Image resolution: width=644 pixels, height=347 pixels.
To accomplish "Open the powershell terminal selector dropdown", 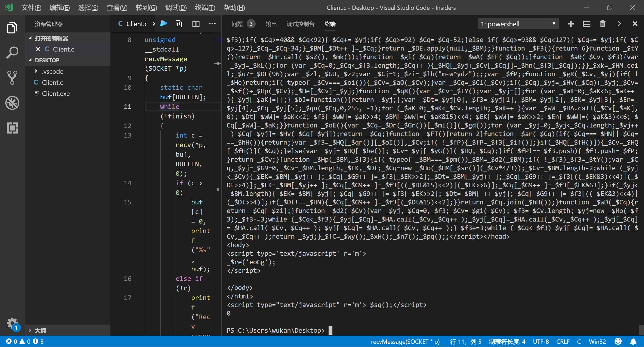I will [518, 24].
